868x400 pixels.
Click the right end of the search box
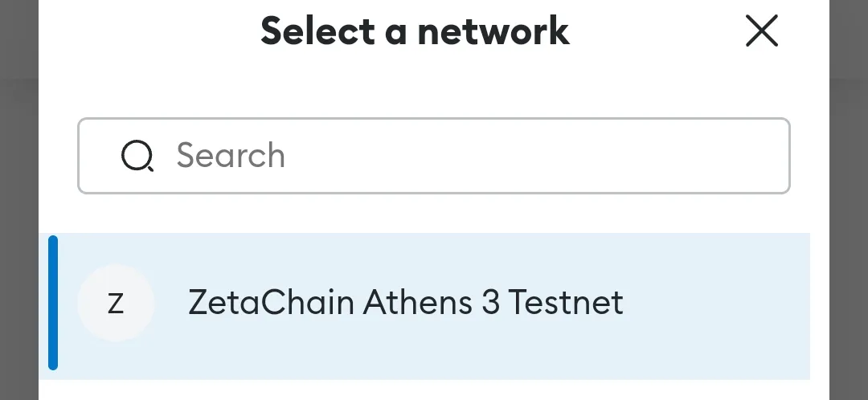pos(764,156)
